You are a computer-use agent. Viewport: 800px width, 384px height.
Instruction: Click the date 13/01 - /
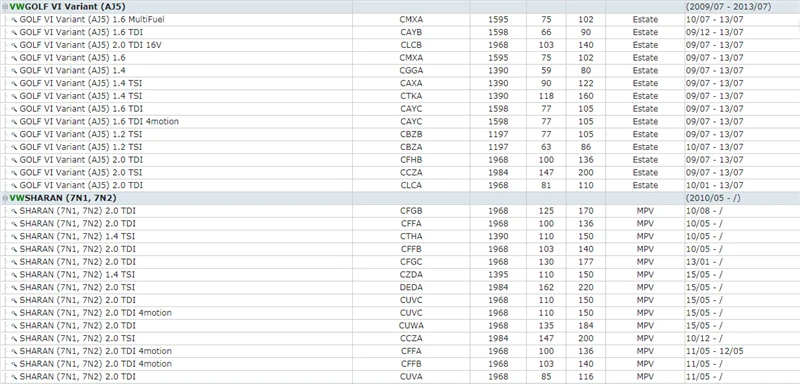[704, 262]
